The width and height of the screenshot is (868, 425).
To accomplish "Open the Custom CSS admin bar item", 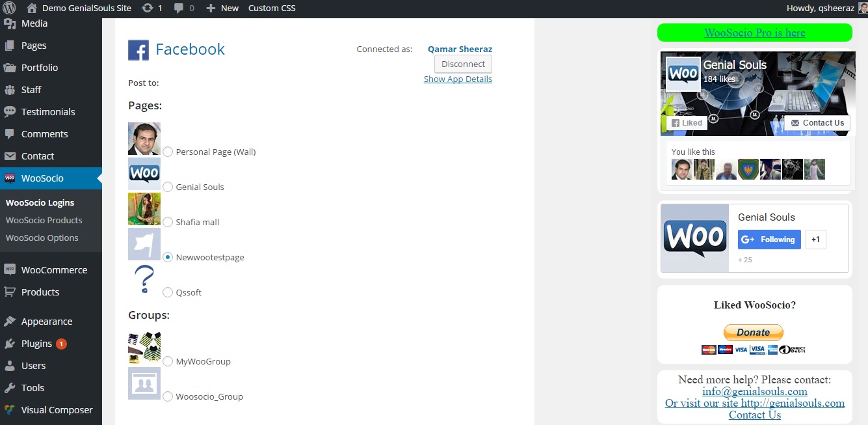I will click(272, 8).
